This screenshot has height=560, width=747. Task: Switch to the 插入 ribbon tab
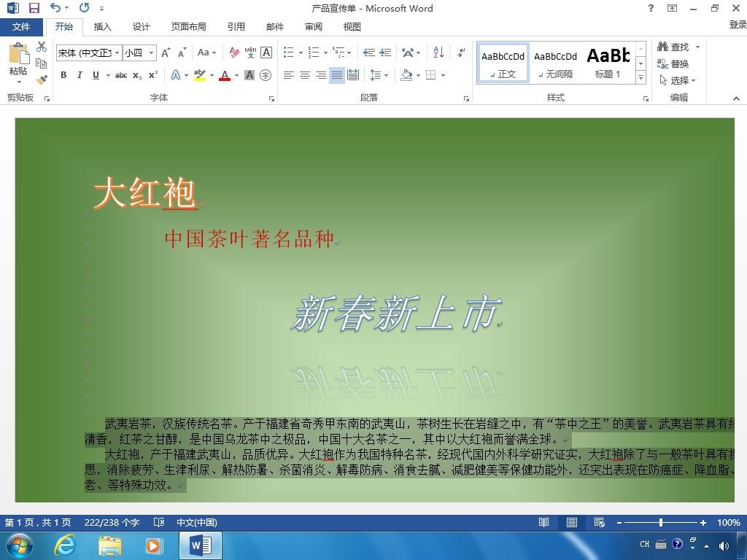click(102, 27)
